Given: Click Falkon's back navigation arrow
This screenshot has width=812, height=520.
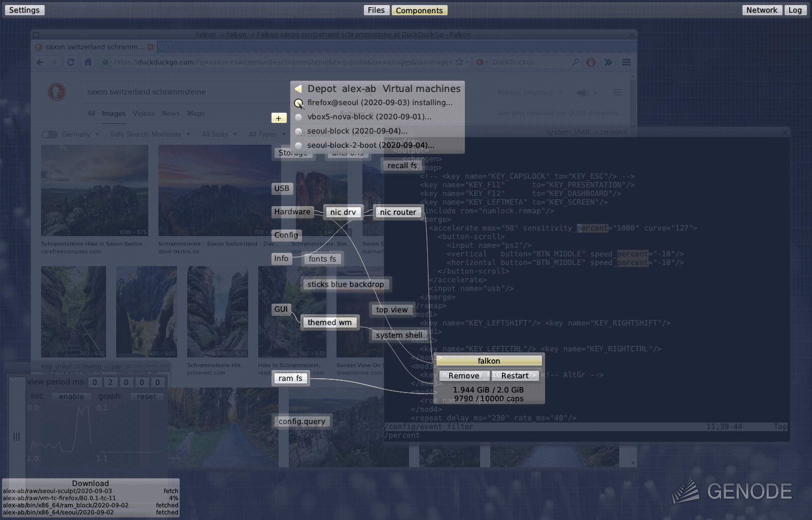Looking at the screenshot, I should point(40,62).
